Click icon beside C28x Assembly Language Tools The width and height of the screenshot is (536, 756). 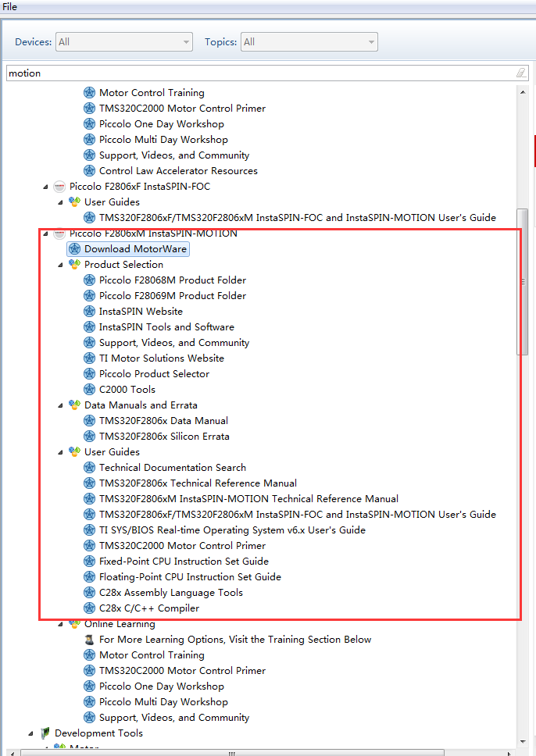tap(89, 593)
